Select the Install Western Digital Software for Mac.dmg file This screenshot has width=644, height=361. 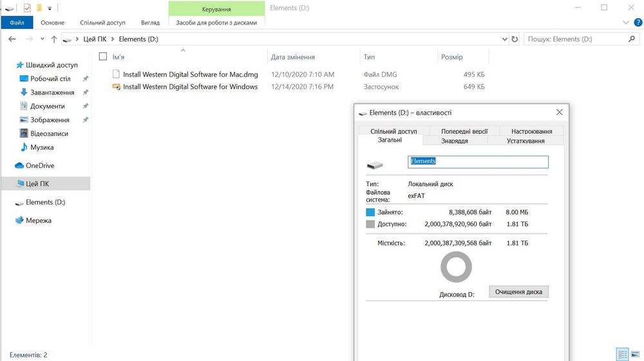pos(191,74)
